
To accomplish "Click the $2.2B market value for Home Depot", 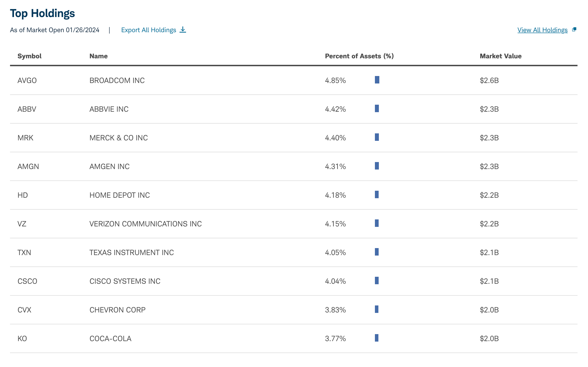I will [489, 195].
